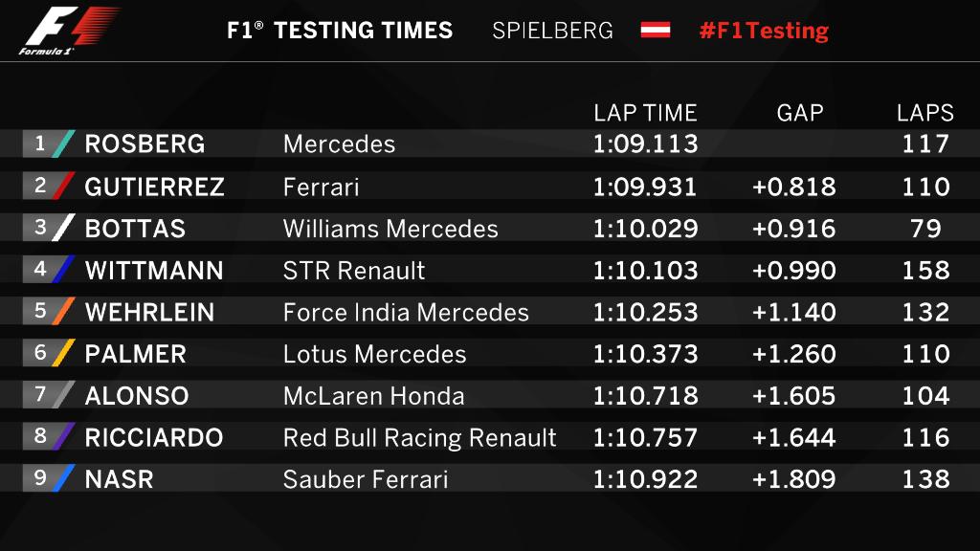Viewport: 980px width, 551px height.
Task: Click Wittmann's 158 laps count
Action: (925, 271)
